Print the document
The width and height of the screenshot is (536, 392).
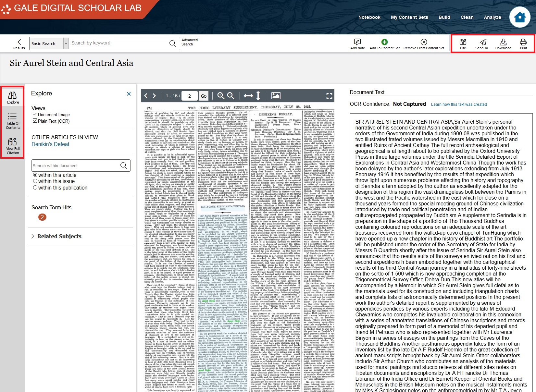(x=523, y=44)
